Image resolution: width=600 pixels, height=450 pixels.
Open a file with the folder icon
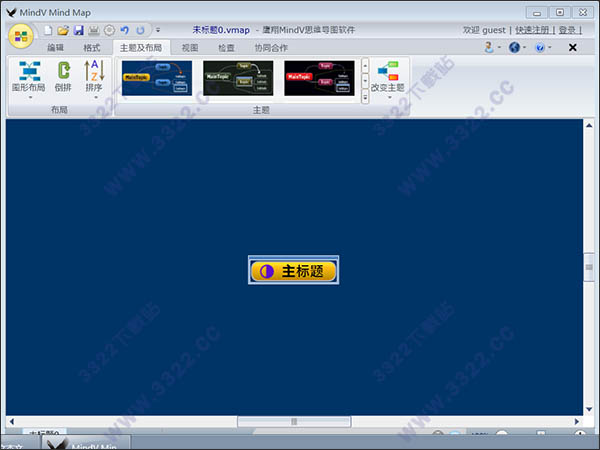pos(63,30)
